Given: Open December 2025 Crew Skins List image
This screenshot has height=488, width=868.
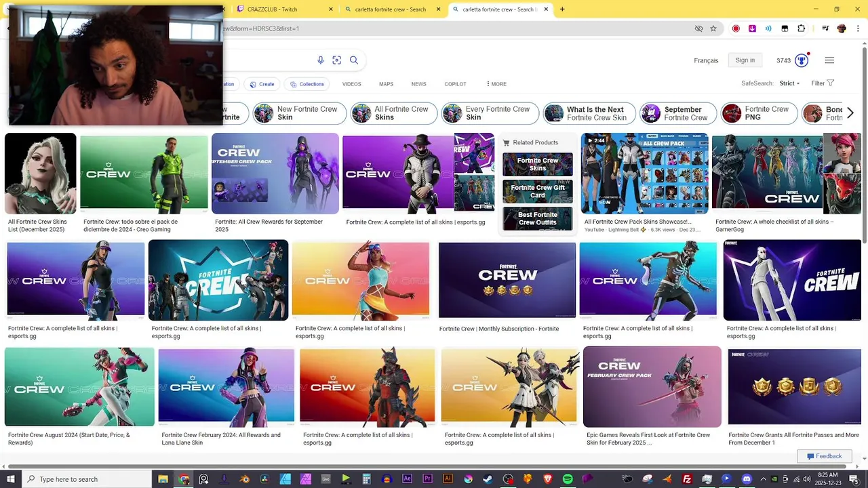Looking at the screenshot, I should click(x=41, y=174).
